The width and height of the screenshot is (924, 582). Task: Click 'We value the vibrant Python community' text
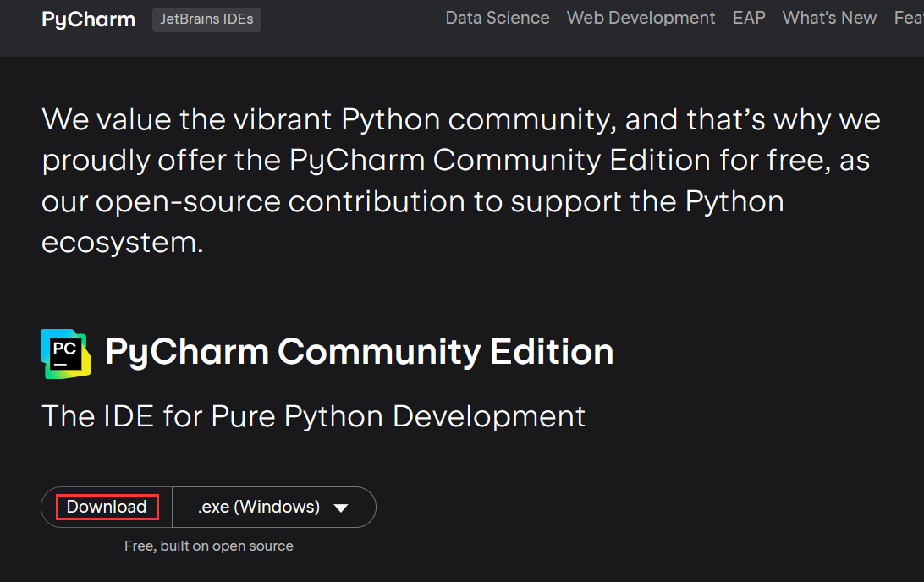coord(326,120)
